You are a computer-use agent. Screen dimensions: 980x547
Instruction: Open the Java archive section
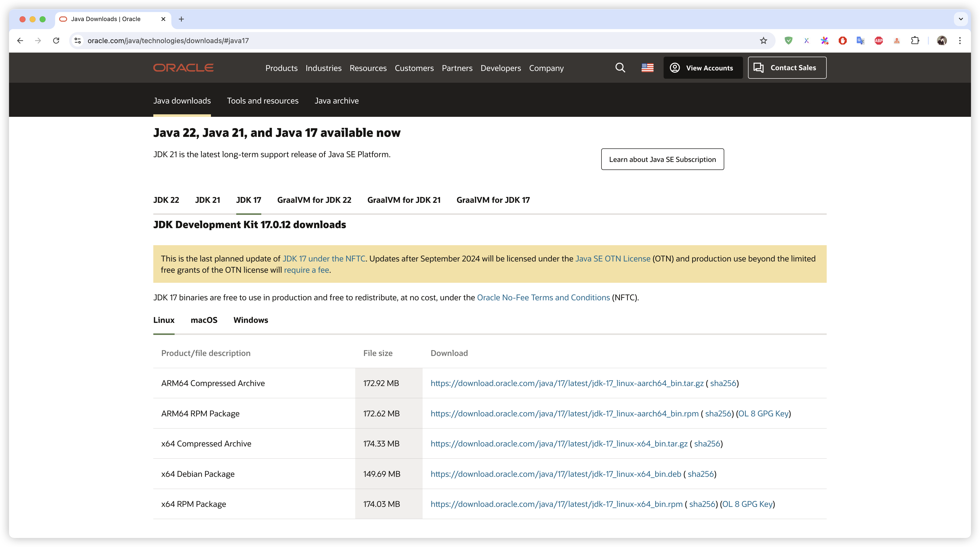point(336,101)
